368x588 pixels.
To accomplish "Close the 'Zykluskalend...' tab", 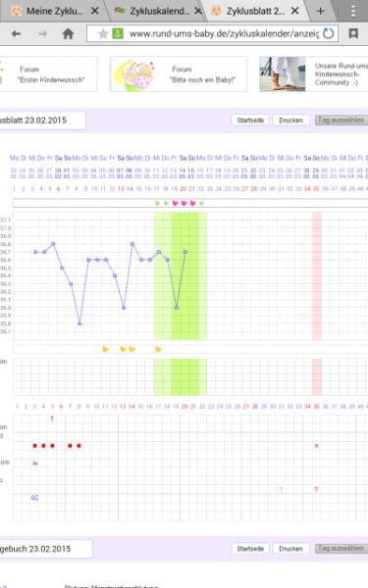I will (x=198, y=11).
